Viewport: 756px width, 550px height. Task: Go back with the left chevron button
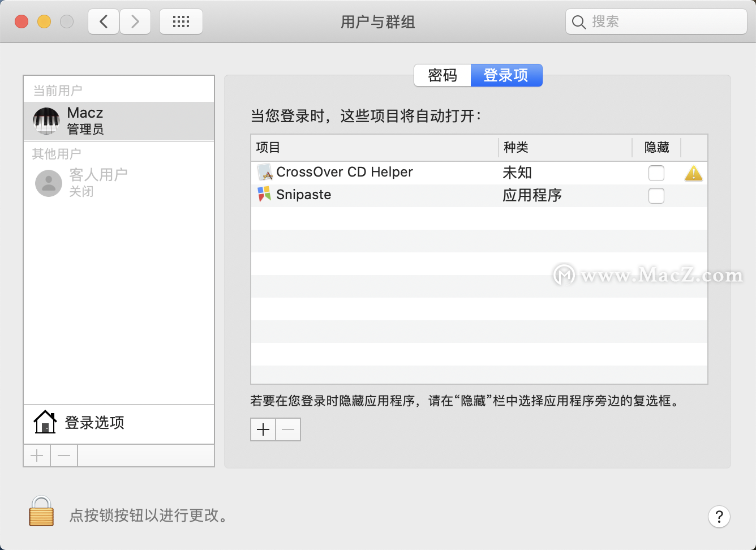pos(104,22)
